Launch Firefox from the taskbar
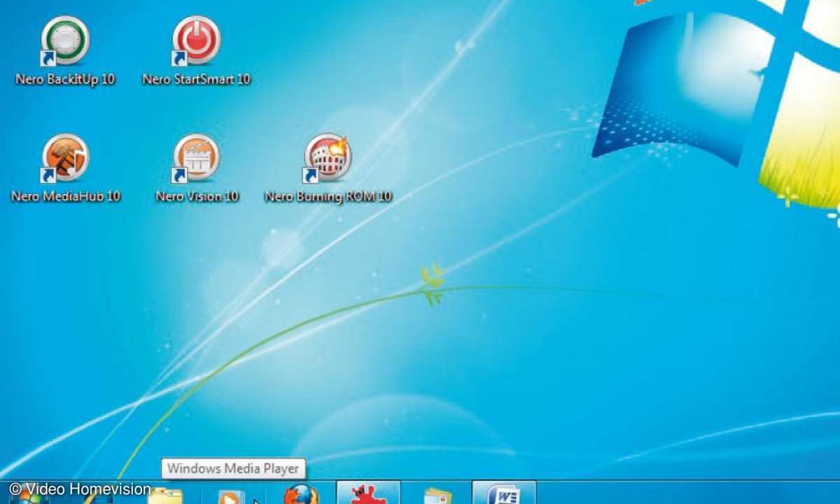 [x=302, y=493]
